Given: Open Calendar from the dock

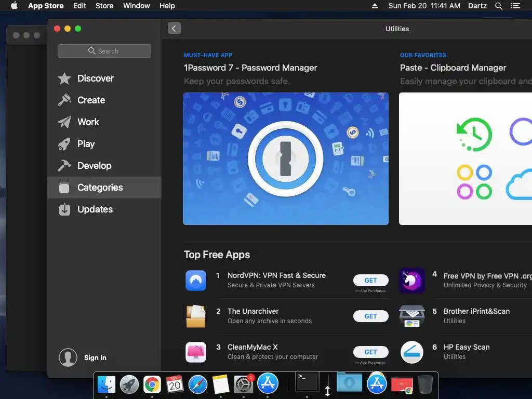Looking at the screenshot, I should [x=175, y=384].
